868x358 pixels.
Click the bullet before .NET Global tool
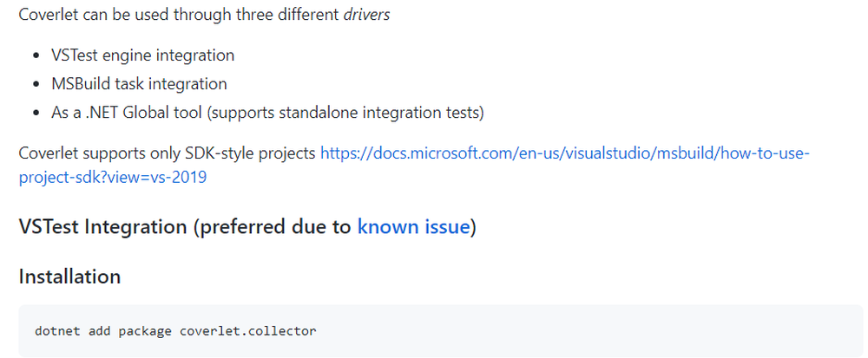pyautogui.click(x=37, y=114)
